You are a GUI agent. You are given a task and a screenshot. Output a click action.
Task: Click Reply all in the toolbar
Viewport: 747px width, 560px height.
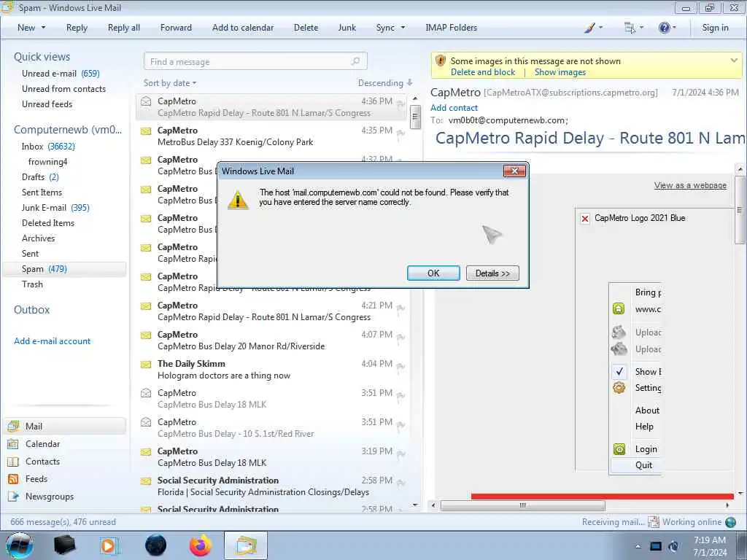tap(124, 28)
